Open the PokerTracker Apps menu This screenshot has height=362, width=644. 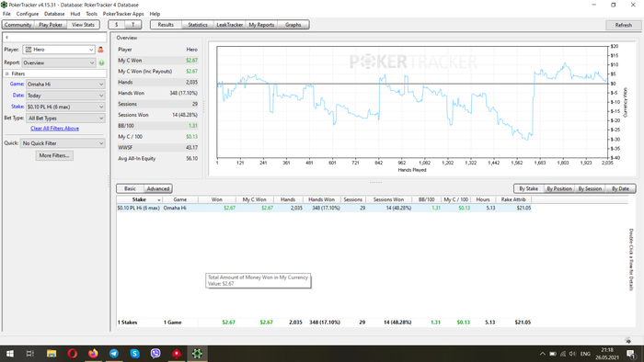coord(123,14)
